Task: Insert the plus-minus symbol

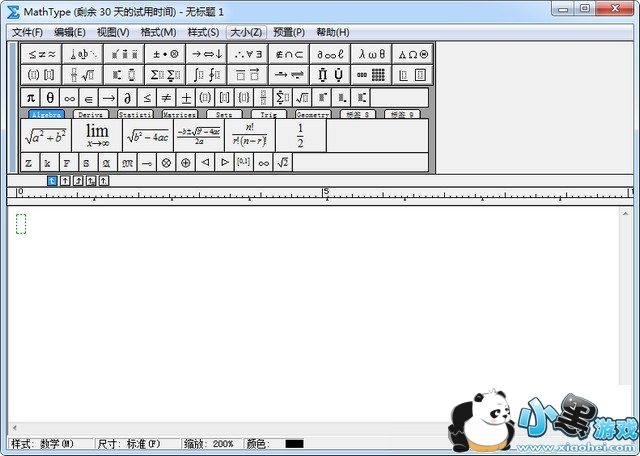Action: [x=186, y=98]
